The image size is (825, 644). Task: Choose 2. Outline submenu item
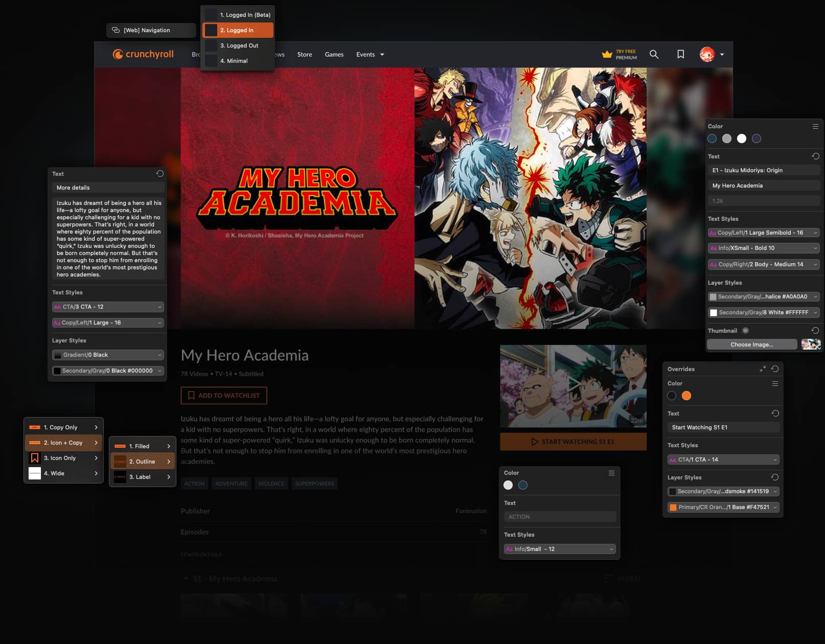[143, 462]
